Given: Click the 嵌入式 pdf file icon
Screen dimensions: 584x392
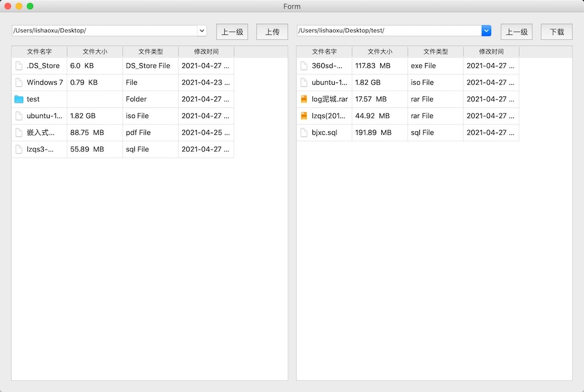Looking at the screenshot, I should [19, 133].
